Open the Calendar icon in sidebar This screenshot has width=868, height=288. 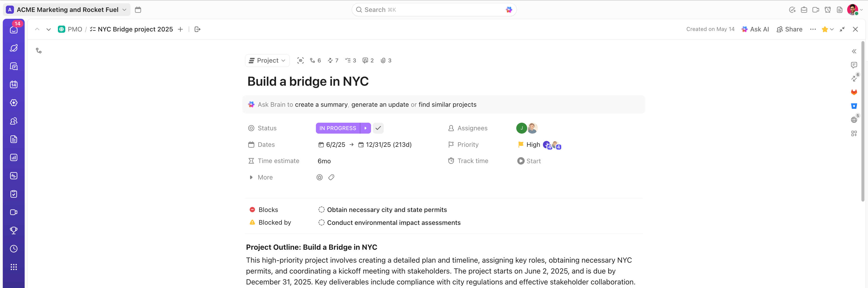14,84
